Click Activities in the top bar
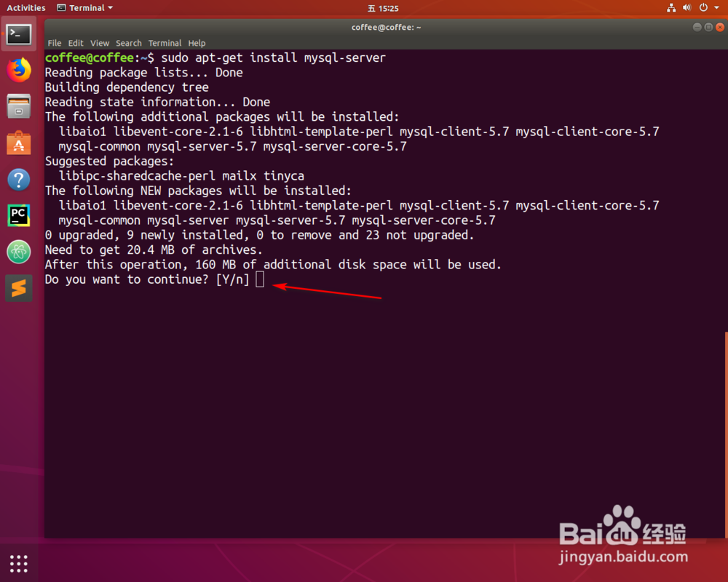This screenshot has width=728, height=582. [x=26, y=8]
